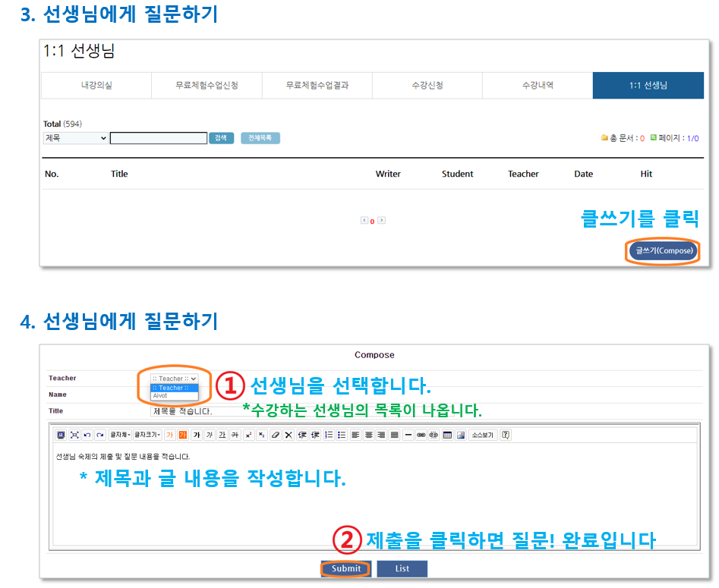719x588 pixels.
Task: Apply bold formatting in the editor
Action: pyautogui.click(x=197, y=435)
